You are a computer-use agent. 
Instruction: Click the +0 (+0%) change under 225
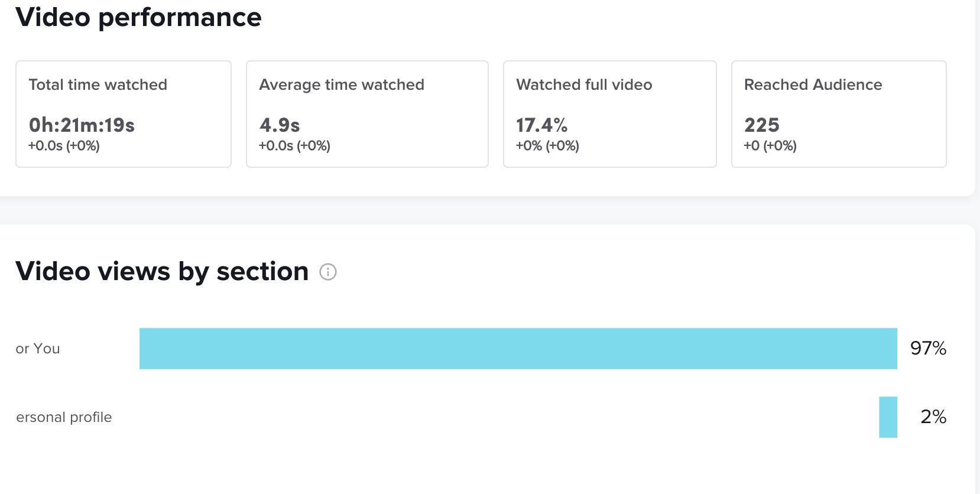coord(770,146)
